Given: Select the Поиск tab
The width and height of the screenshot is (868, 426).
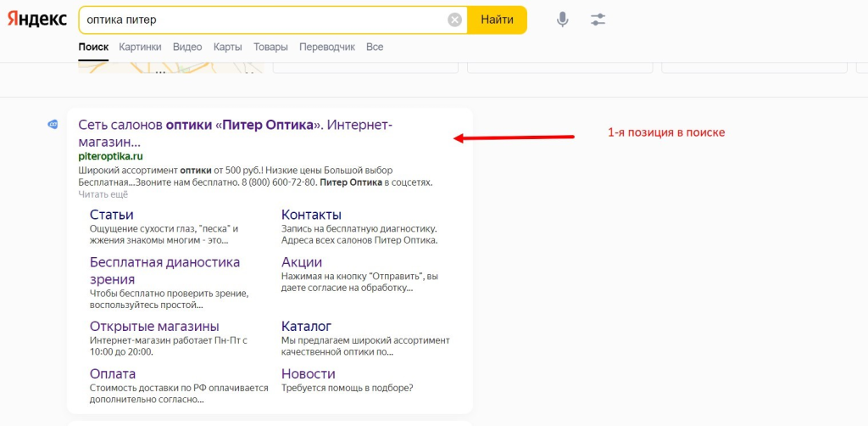Looking at the screenshot, I should click(x=93, y=47).
